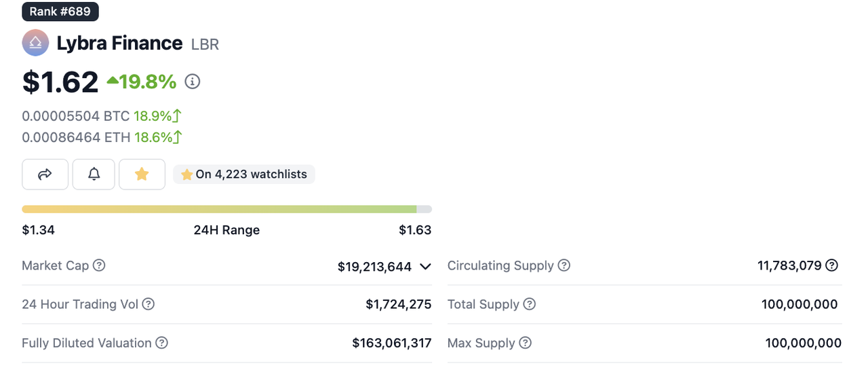Click the Max Supply help icon

click(525, 343)
